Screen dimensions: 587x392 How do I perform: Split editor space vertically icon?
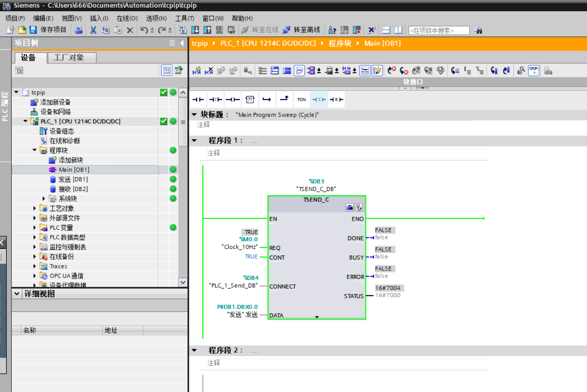click(398, 30)
